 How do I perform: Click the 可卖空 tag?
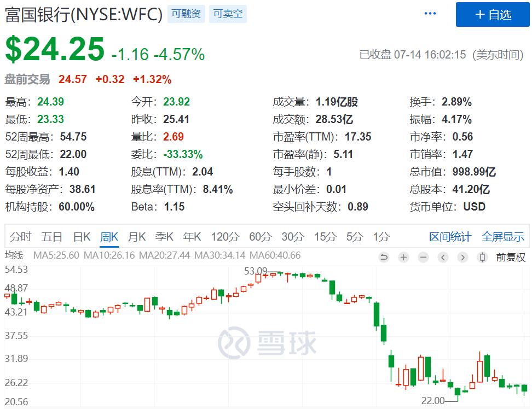[228, 14]
